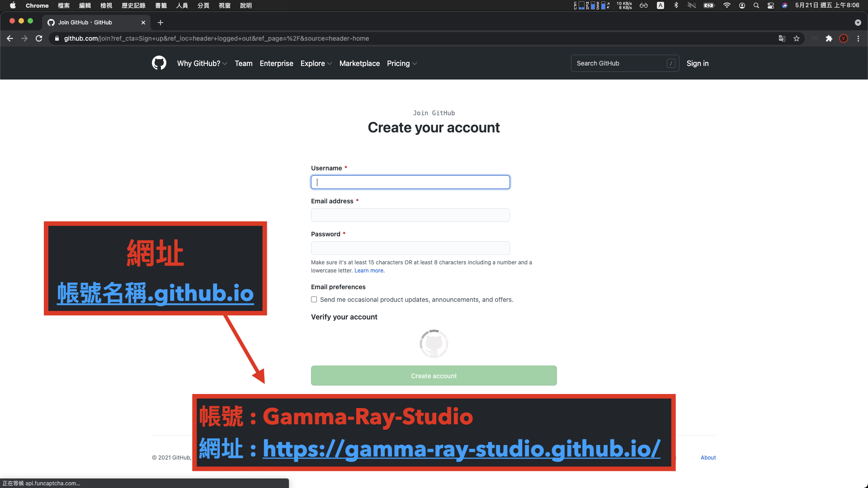Open 書籤 menu in menu bar
This screenshot has width=868, height=488.
(161, 5)
